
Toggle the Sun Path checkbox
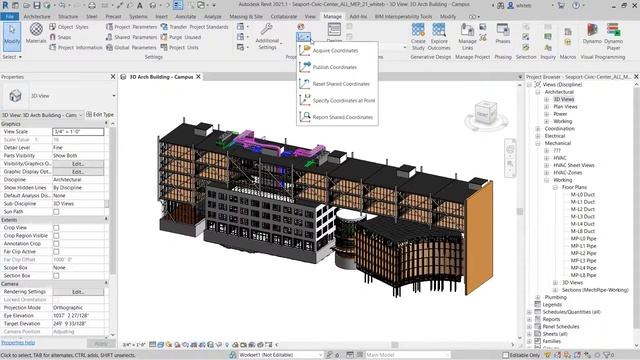[56, 212]
